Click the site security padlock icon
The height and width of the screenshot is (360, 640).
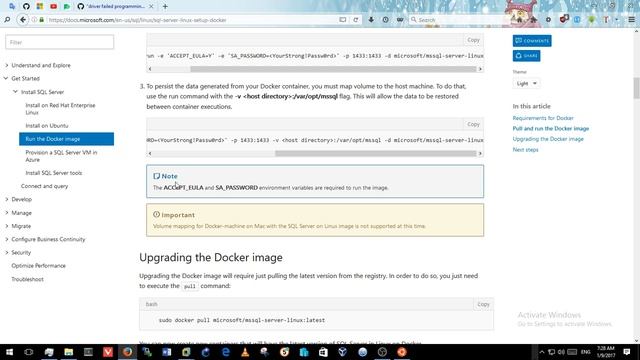41,20
